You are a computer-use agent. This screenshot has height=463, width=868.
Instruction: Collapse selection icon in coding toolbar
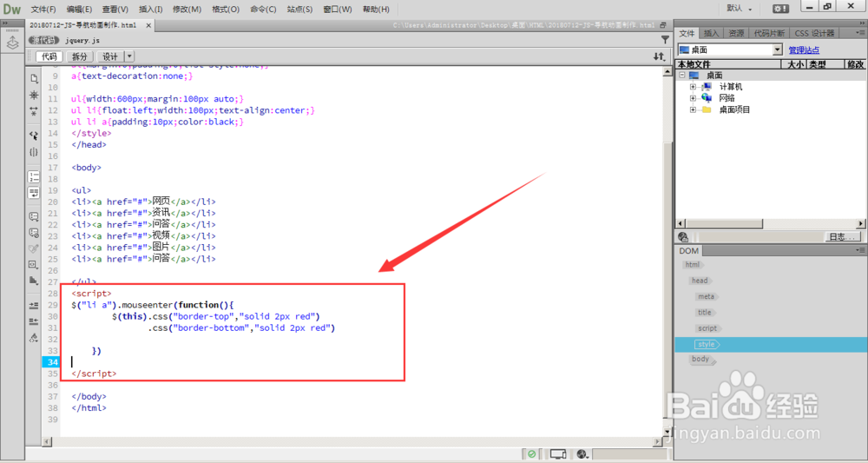tap(34, 111)
